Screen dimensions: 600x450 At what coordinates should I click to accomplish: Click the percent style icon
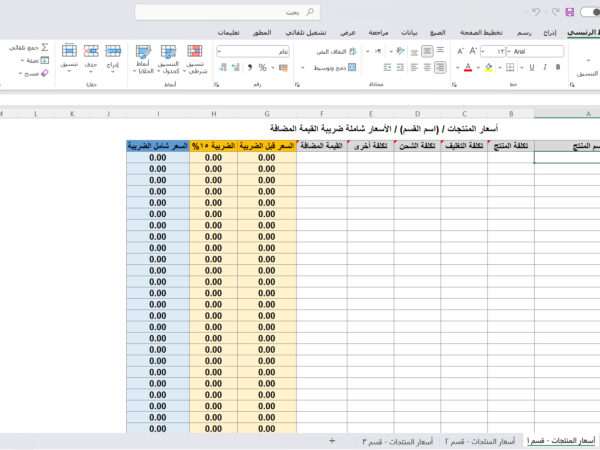point(262,68)
